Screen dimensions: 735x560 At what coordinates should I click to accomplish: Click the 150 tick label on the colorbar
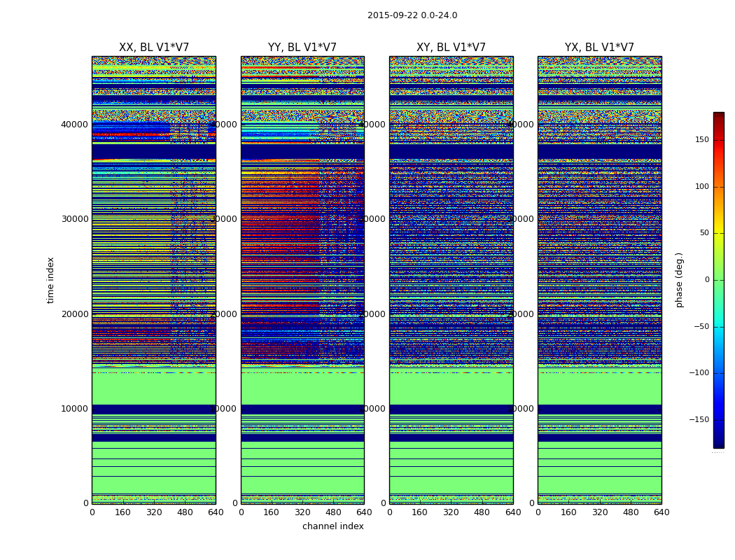[702, 140]
